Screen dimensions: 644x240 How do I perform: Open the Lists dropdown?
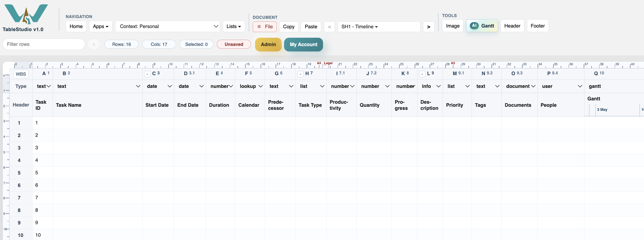[x=234, y=26]
